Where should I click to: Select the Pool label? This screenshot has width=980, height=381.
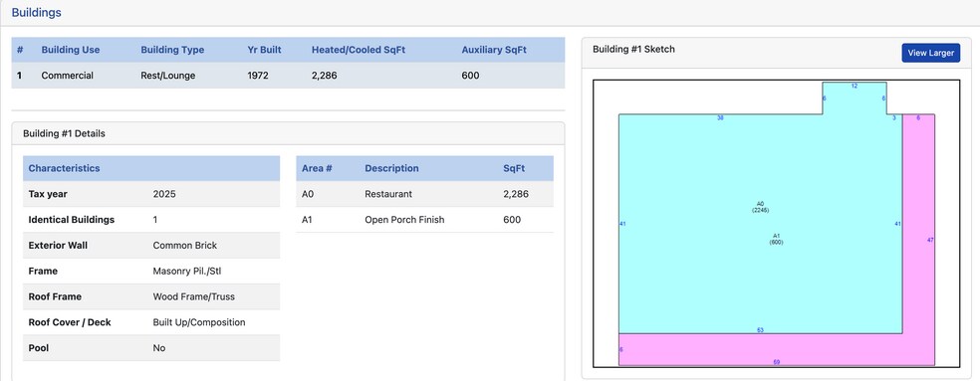click(39, 348)
